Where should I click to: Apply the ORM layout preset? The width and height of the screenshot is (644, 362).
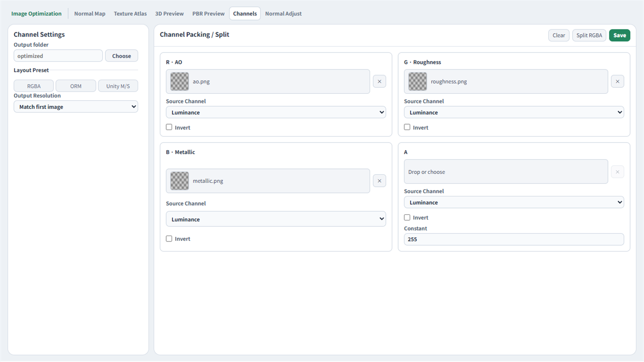point(76,86)
